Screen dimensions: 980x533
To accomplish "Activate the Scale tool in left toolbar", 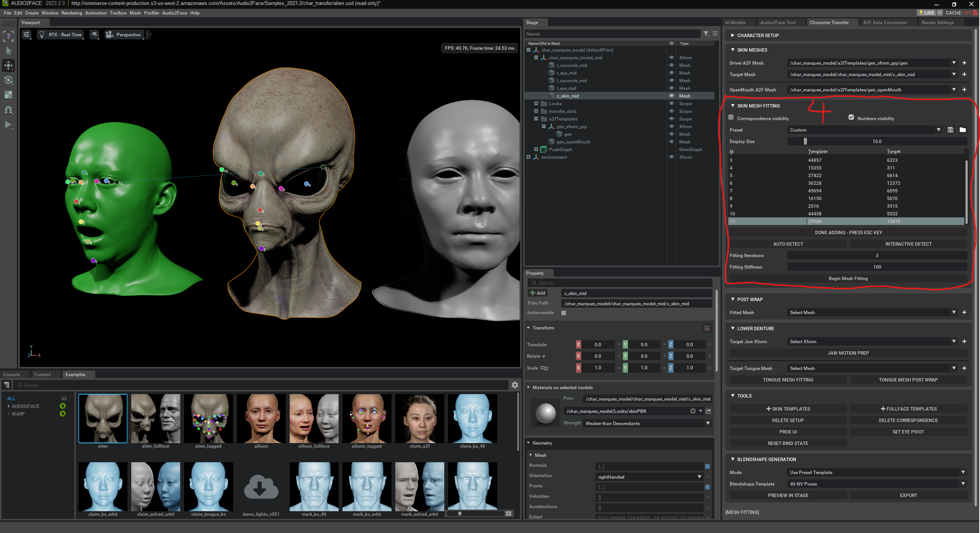I will pos(8,95).
